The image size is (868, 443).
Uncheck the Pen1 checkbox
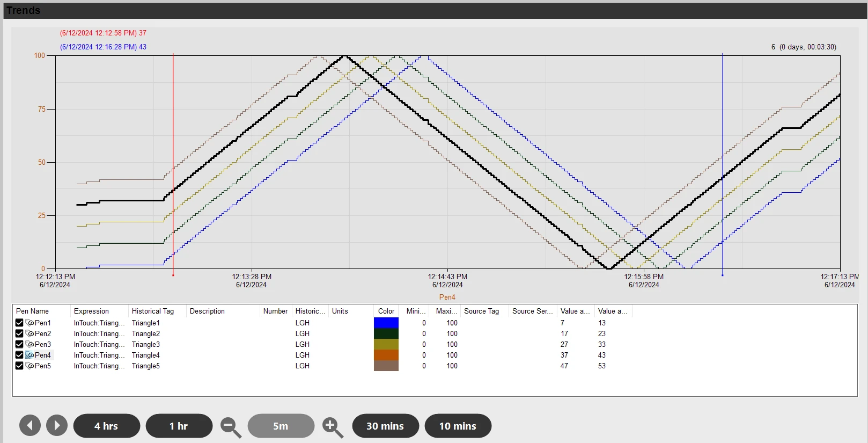pos(19,323)
